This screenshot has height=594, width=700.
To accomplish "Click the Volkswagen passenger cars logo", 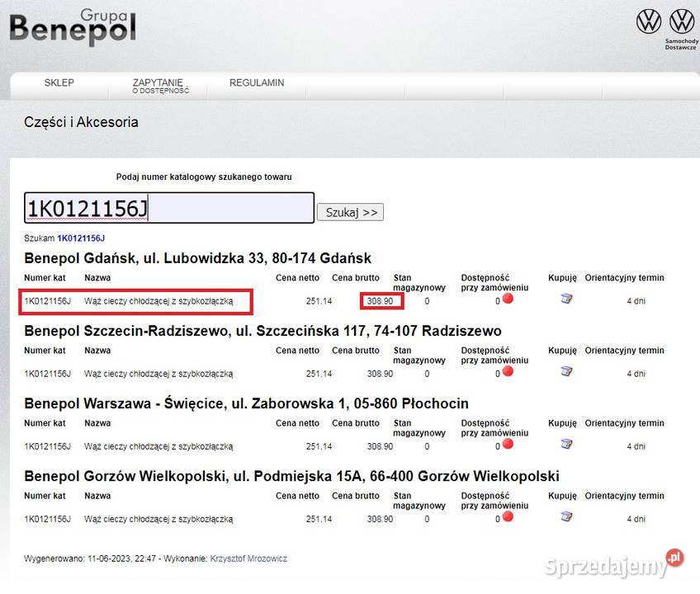I will point(649,22).
